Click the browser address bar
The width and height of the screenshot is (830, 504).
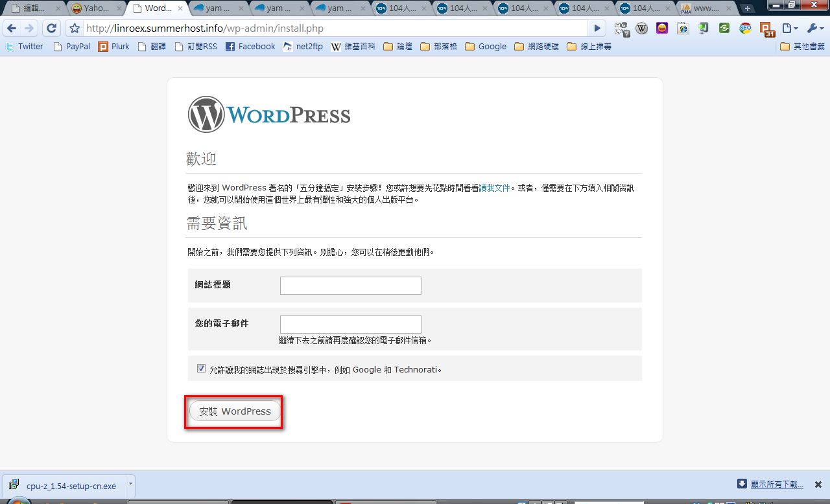coord(336,29)
